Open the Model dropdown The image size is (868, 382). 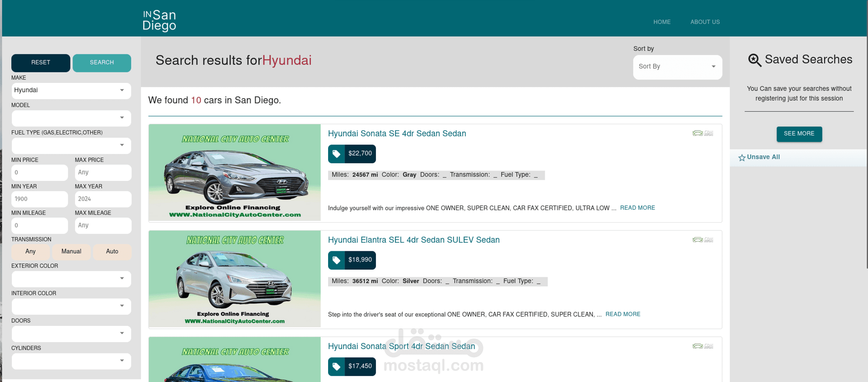point(71,118)
